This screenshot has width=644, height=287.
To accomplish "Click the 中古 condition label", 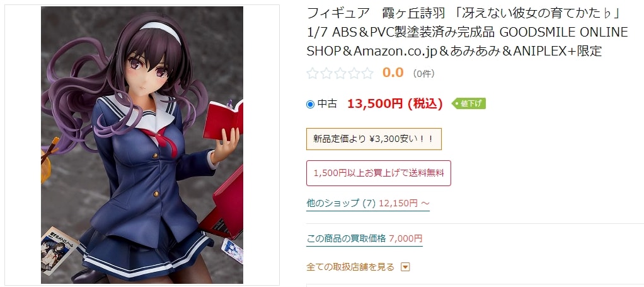I will 327,104.
